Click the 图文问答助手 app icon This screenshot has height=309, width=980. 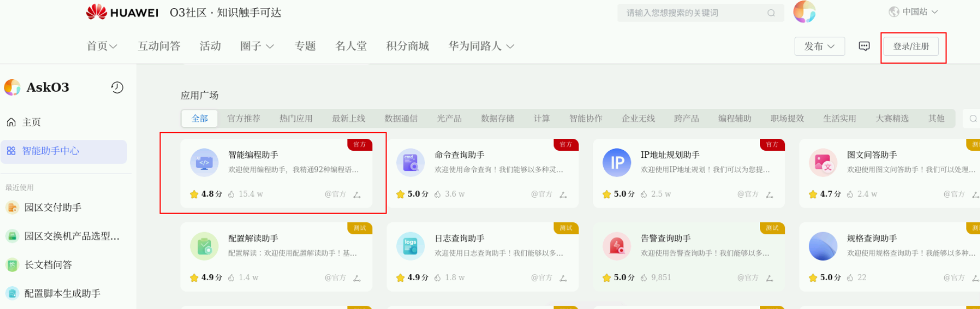823,162
